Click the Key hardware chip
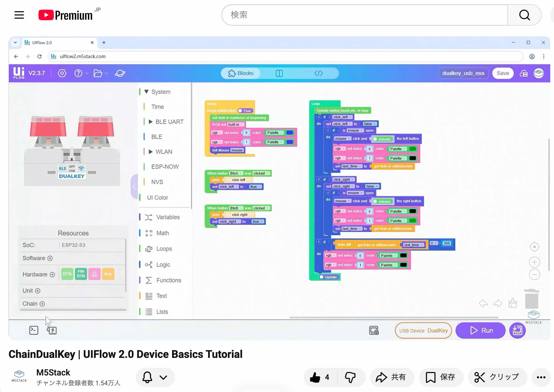 [108, 274]
